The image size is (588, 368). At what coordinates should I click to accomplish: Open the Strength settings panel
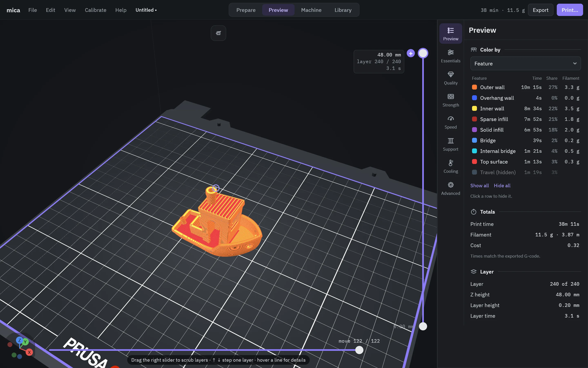click(x=450, y=100)
